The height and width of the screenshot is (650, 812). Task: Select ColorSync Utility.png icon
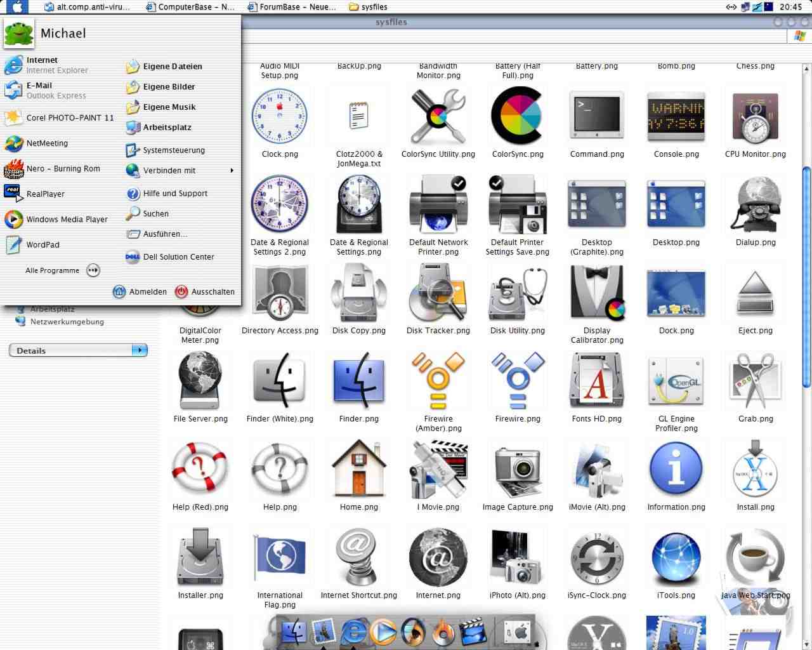(438, 117)
